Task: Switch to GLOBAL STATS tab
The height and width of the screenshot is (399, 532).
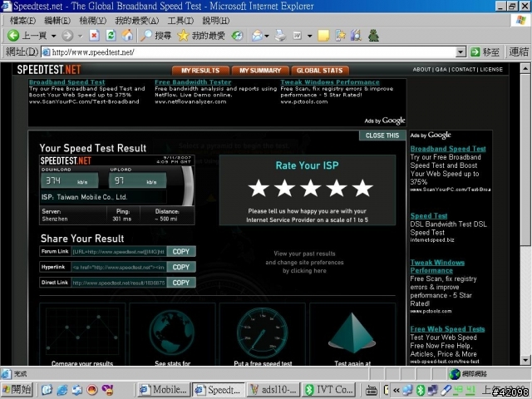Action: (320, 70)
